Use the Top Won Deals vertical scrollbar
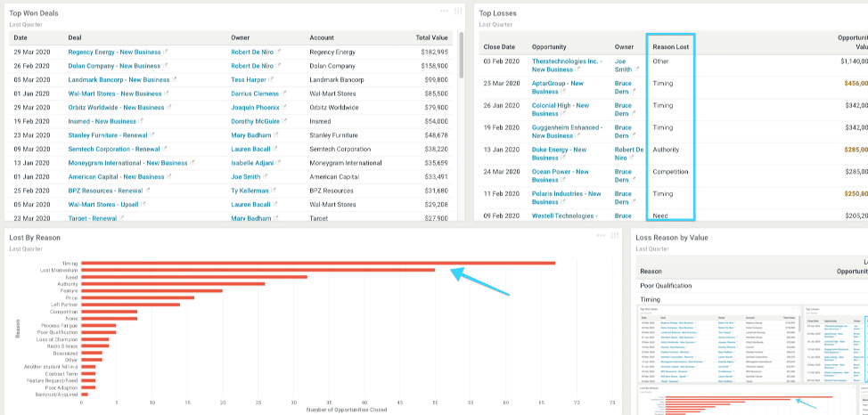This screenshot has width=868, height=415. click(461, 55)
